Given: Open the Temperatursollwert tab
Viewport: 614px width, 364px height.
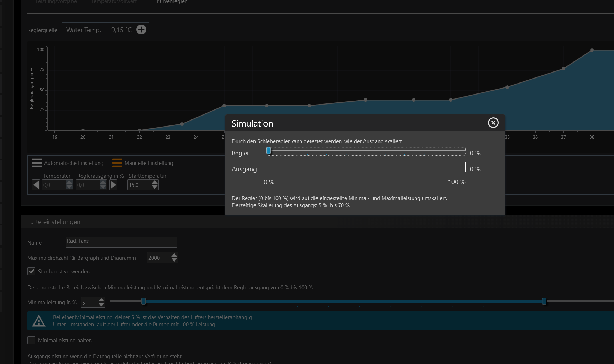Looking at the screenshot, I should coord(114,2).
